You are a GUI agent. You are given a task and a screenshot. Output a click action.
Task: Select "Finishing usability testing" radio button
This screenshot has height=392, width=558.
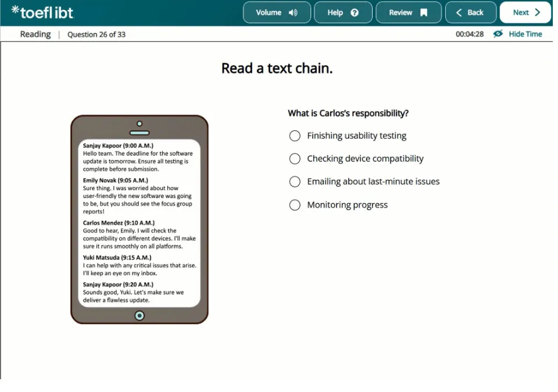(295, 135)
